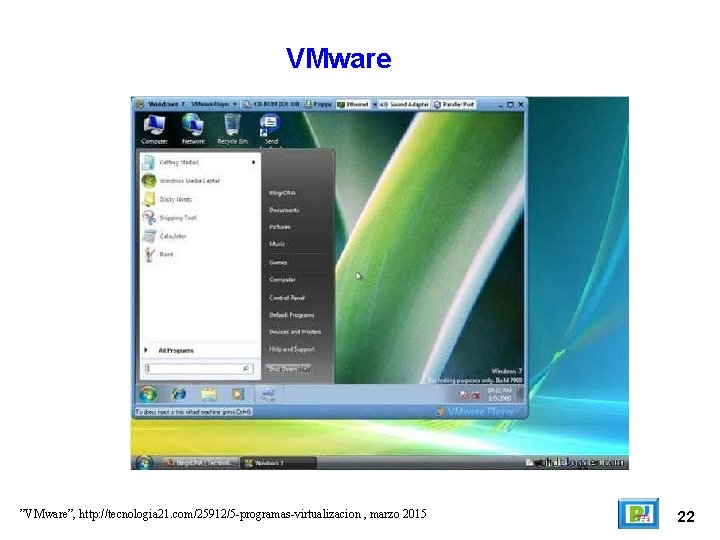
Task: Click the Shut Down button
Action: 282,369
